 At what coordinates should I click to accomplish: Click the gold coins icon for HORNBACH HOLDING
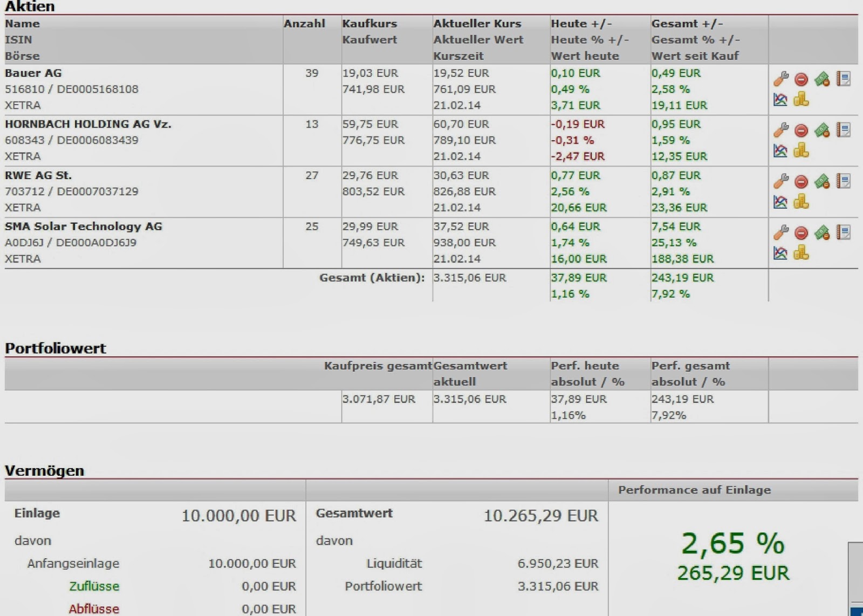tap(802, 150)
